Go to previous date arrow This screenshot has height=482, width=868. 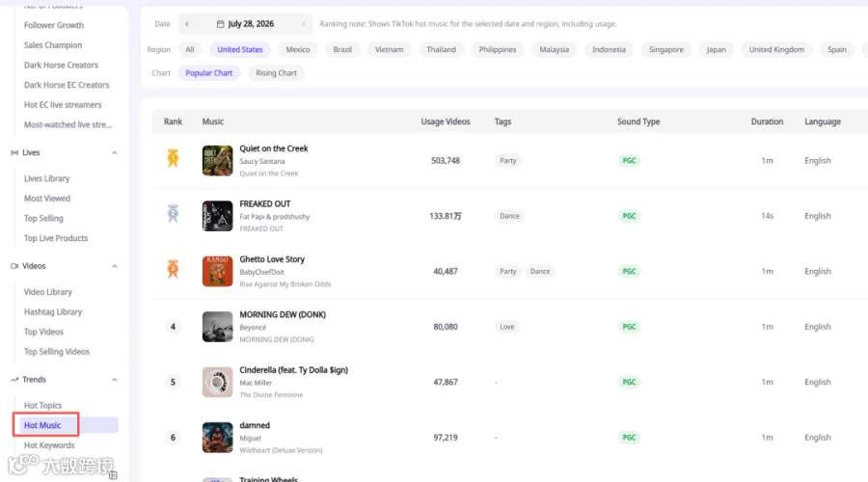187,24
